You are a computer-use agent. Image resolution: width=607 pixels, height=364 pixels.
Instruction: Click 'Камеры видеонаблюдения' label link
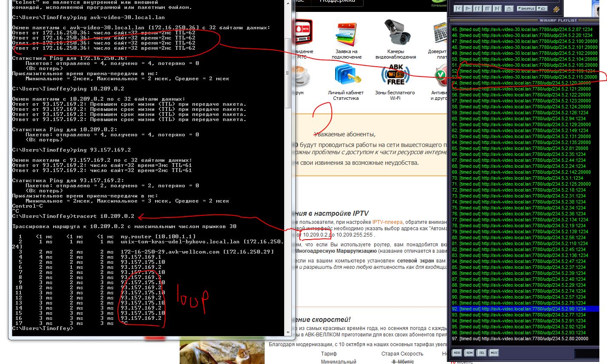pos(395,54)
